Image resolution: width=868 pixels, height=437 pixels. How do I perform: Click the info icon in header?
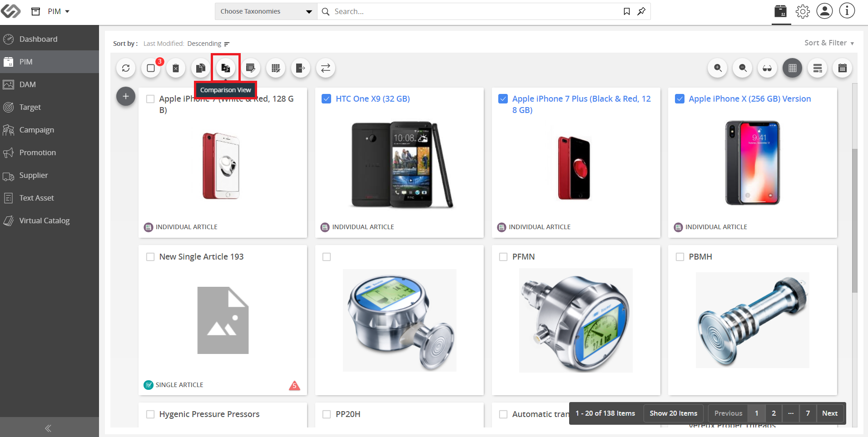847,11
